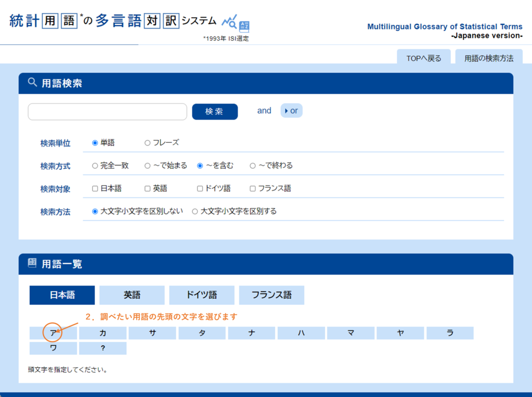This screenshot has height=397, width=532.
Task: Go back via TOPへ戻る tab
Action: tap(423, 58)
